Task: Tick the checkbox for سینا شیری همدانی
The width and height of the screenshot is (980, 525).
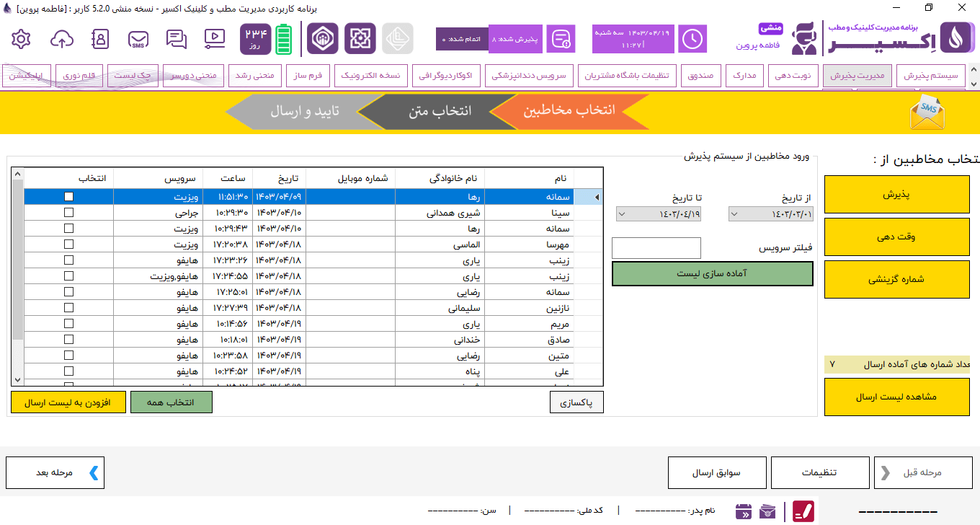Action: point(68,213)
